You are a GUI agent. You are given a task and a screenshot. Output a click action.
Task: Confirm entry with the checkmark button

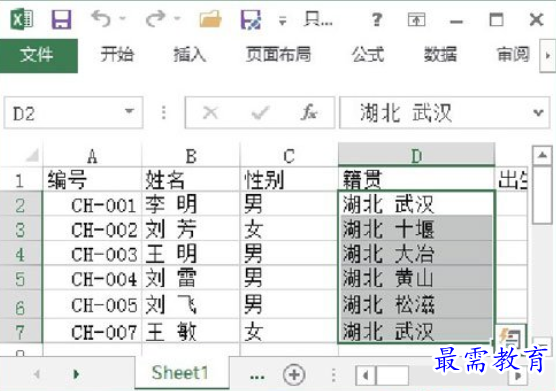coord(260,113)
